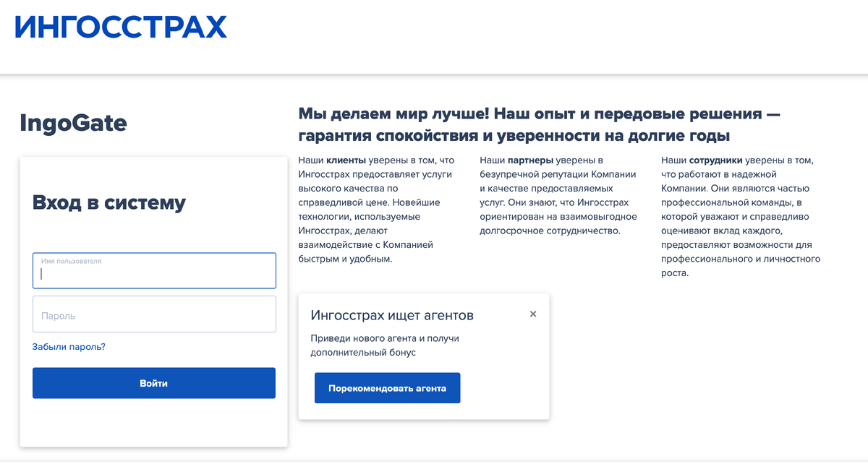Click the paragraph starting Наши партнеры
868x464 pixels.
pyautogui.click(x=558, y=196)
